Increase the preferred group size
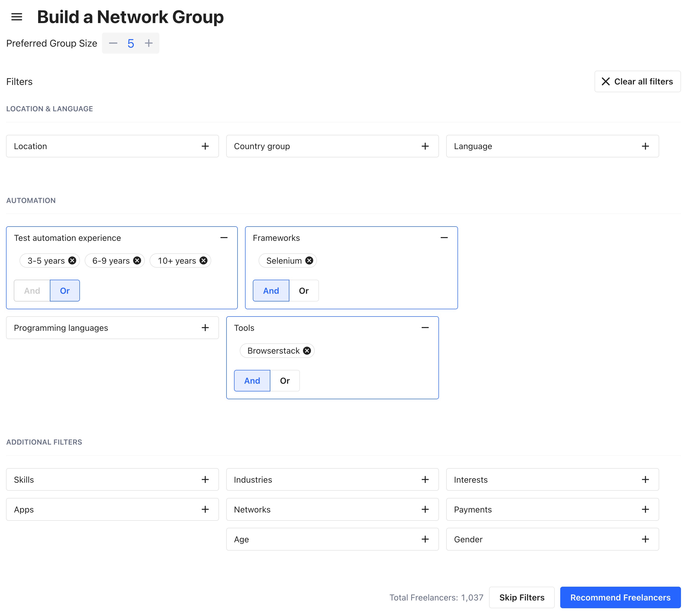The height and width of the screenshot is (616, 686). coord(148,43)
